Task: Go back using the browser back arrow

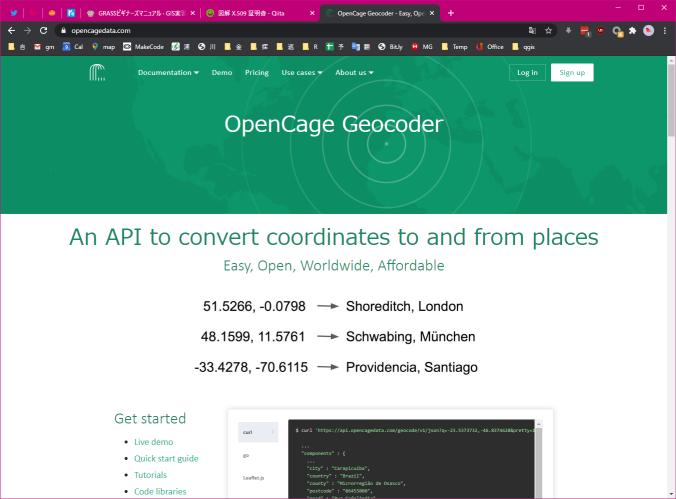Action: (11, 31)
